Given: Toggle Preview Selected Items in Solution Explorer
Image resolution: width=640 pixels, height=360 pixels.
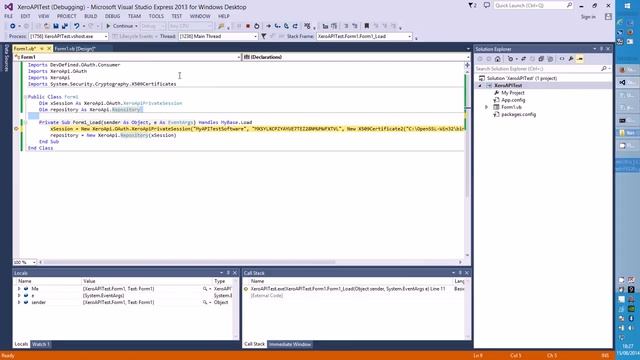Looking at the screenshot, I should pos(580,59).
